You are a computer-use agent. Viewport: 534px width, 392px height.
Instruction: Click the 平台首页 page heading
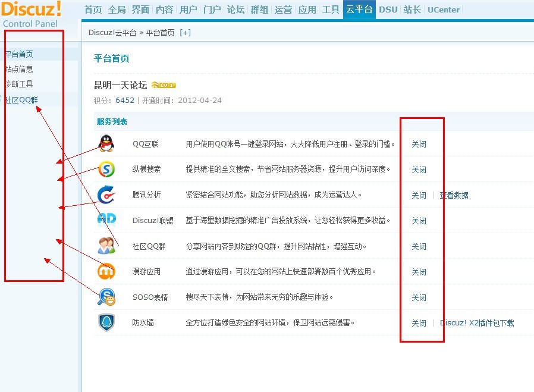click(x=111, y=58)
